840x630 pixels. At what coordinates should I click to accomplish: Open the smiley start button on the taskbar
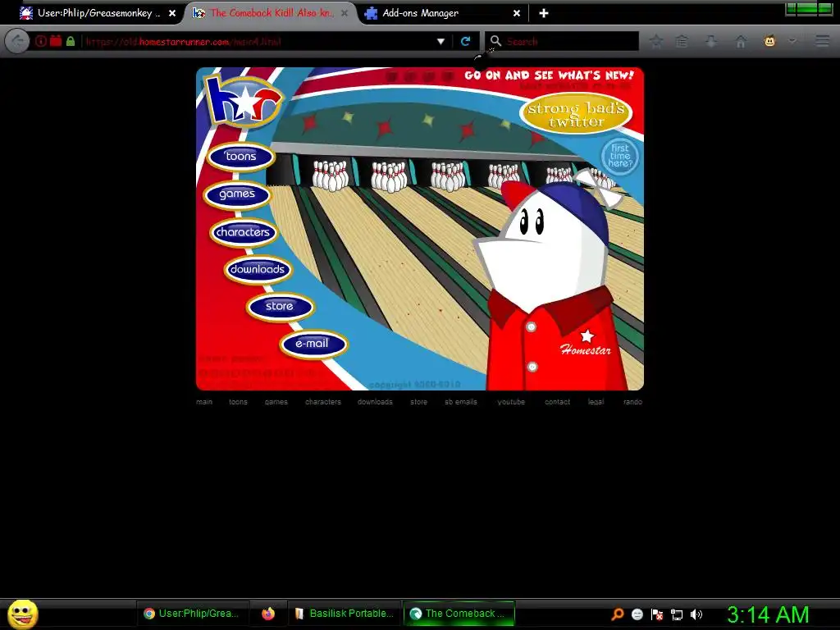pyautogui.click(x=22, y=614)
